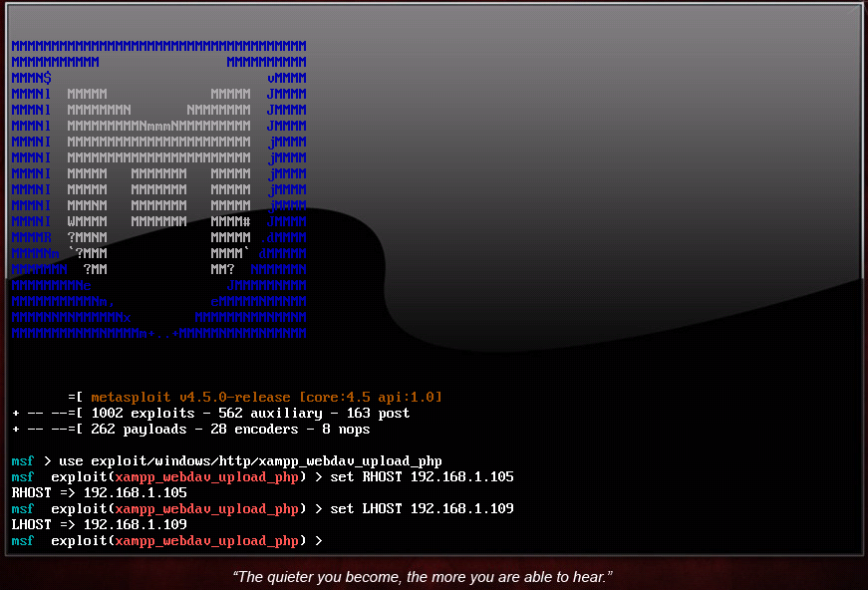Screen dimensions: 868x590
Task: Click the "RHOST => 192.168.1.105" output line
Action: [x=99, y=493]
